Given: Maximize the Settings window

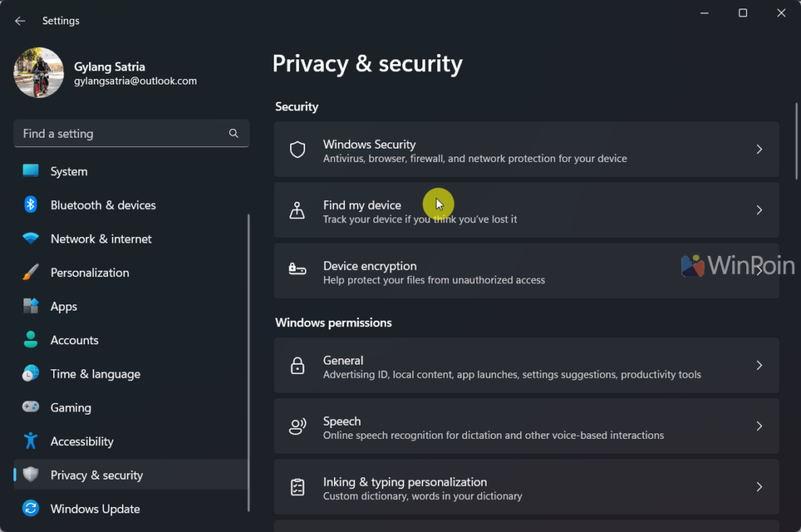Looking at the screenshot, I should pos(743,13).
